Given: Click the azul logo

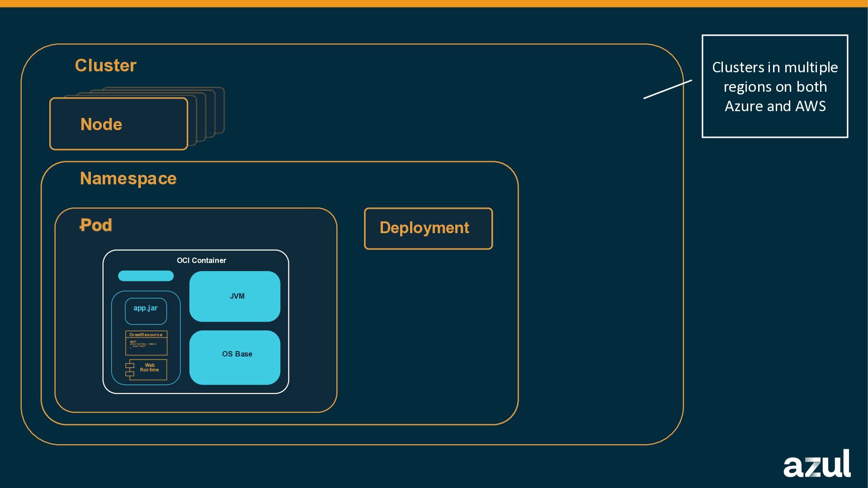Looking at the screenshot, I should (816, 464).
